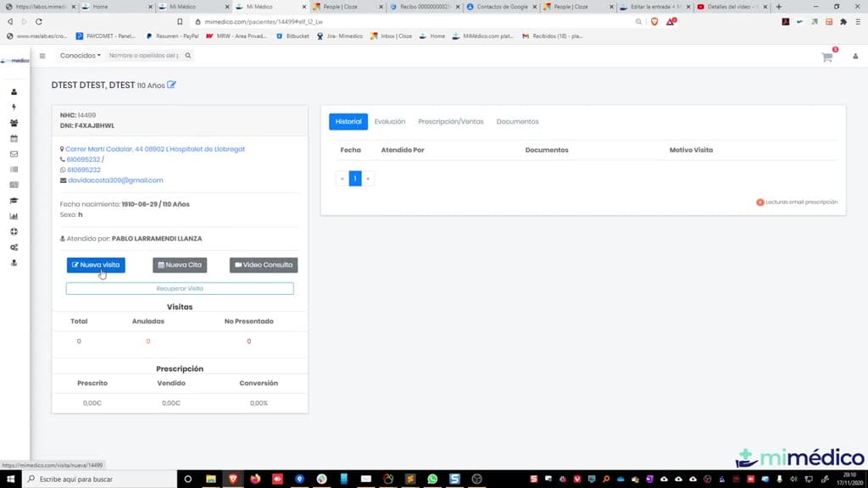Screen dimensions: 868x488
Task: Focus the patient name search field
Action: point(144,56)
